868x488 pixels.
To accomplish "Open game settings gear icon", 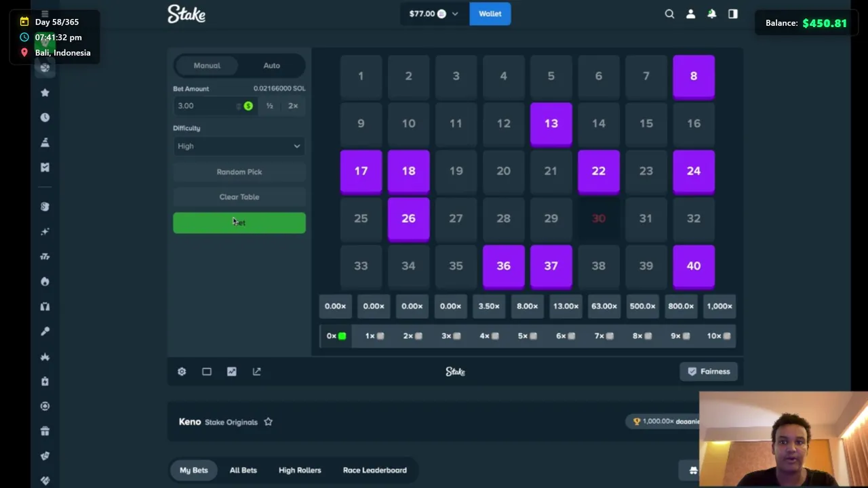I will [182, 371].
